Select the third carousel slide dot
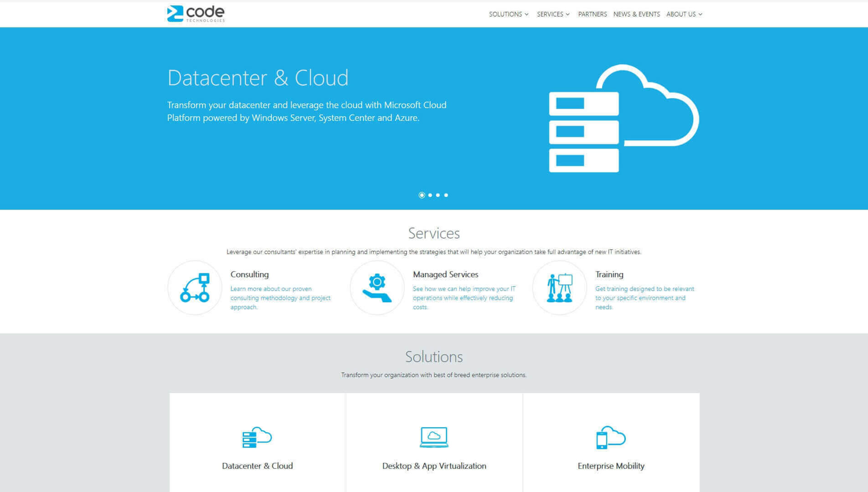 [x=438, y=195]
